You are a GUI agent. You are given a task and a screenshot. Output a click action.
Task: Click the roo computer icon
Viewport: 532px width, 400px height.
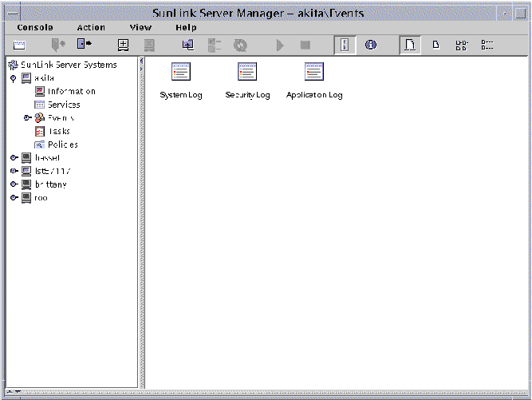coord(26,198)
